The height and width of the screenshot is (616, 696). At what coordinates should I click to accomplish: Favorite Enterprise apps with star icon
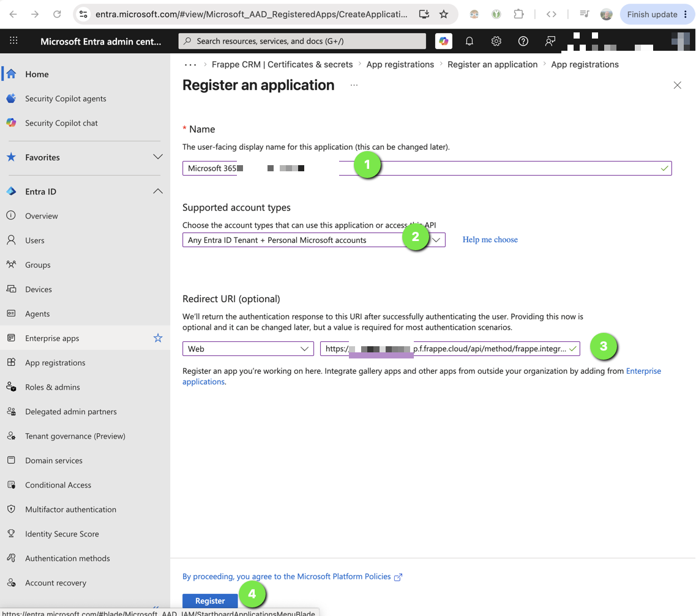click(158, 338)
